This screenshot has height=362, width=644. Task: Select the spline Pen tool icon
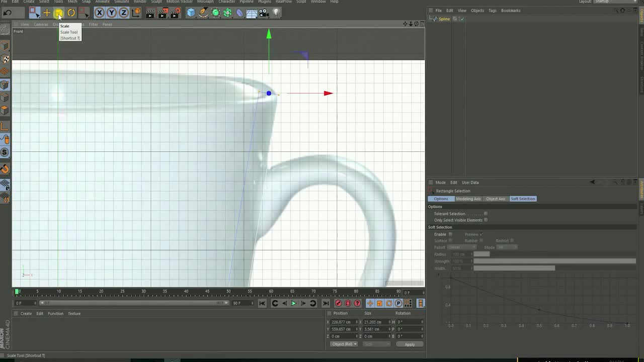203,13
